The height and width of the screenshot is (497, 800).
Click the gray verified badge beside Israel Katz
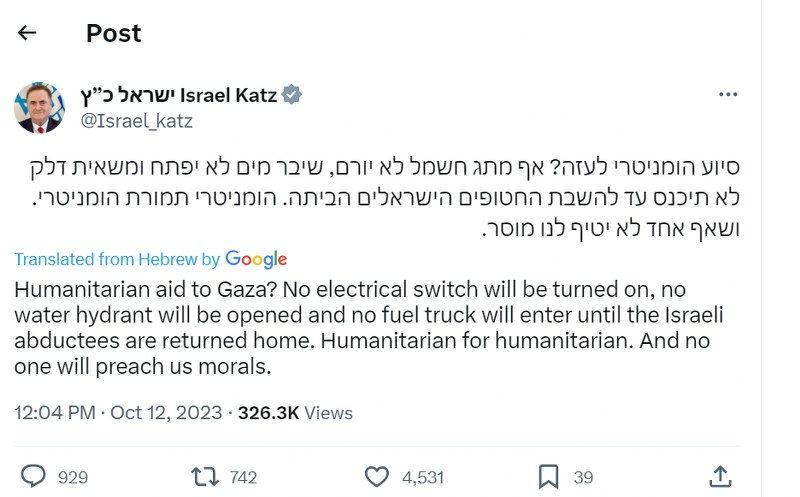click(x=291, y=96)
